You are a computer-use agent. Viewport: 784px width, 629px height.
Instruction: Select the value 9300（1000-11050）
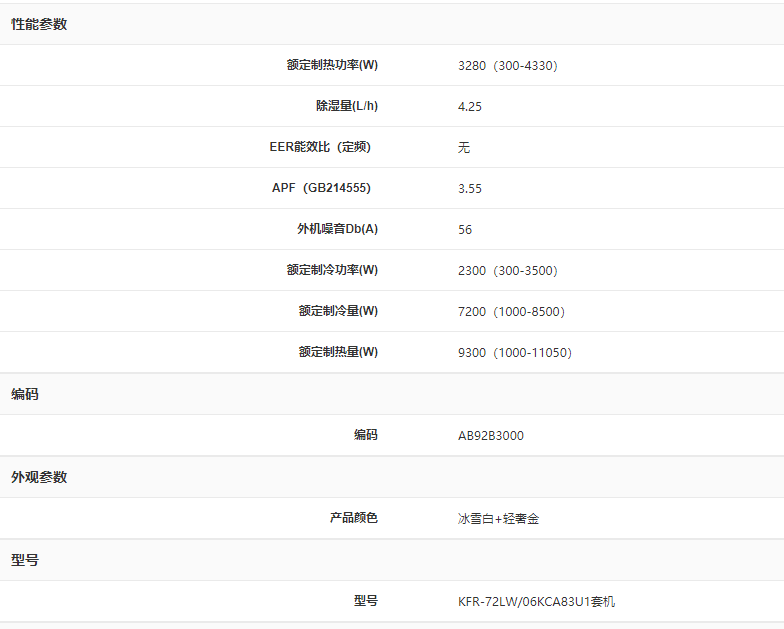514,353
